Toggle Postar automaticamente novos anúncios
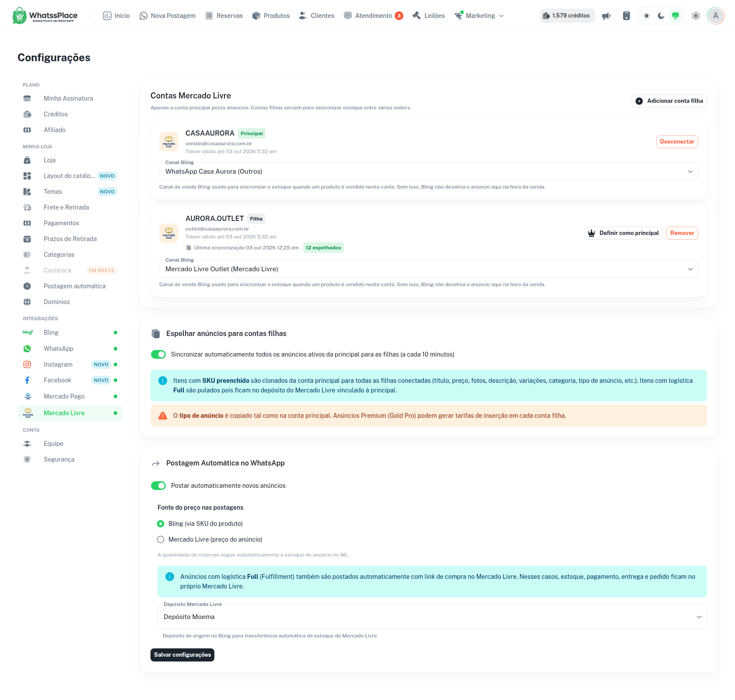The image size is (735, 700). [x=158, y=486]
